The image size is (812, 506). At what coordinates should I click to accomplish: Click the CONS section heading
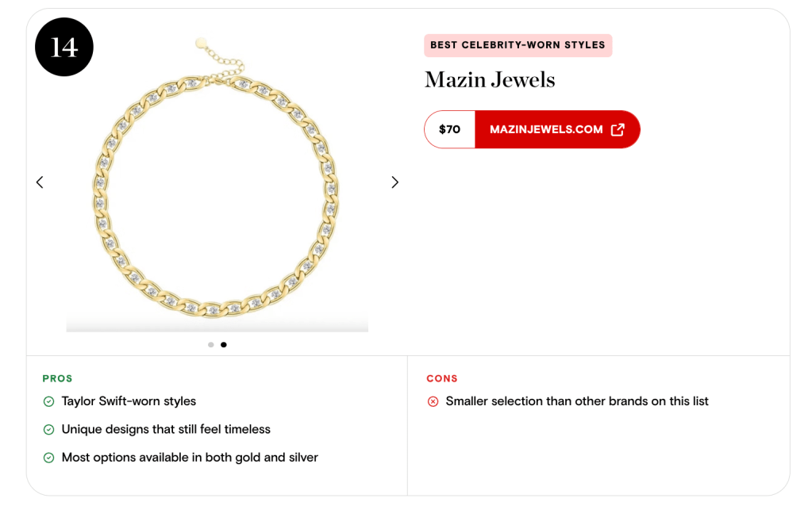[x=442, y=378]
